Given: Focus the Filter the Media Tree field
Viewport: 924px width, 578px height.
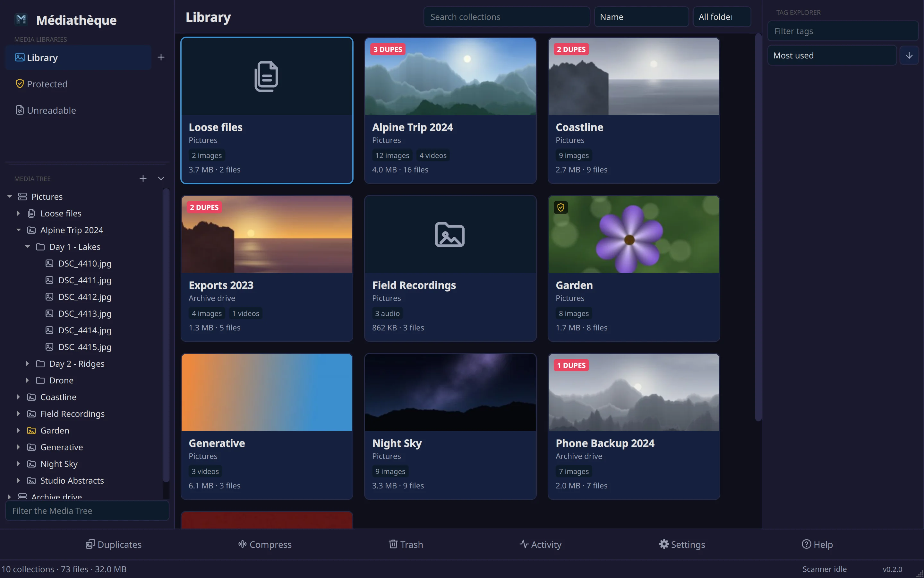Looking at the screenshot, I should (x=87, y=511).
